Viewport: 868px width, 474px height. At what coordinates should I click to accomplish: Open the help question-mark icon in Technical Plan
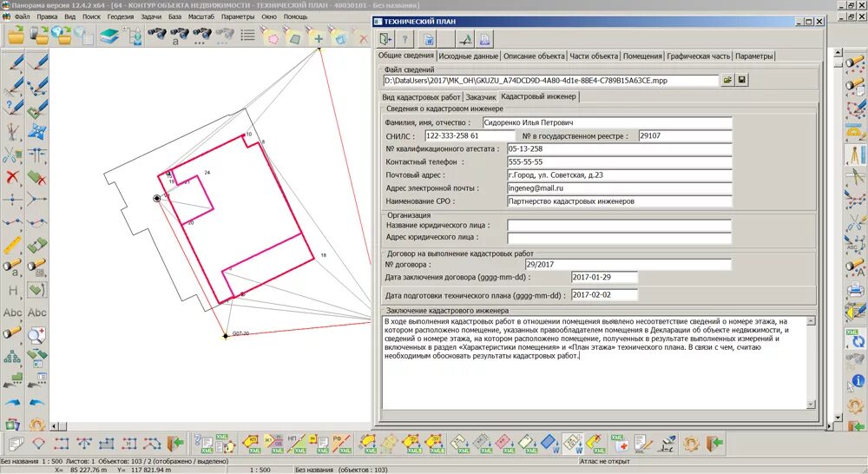click(x=405, y=39)
